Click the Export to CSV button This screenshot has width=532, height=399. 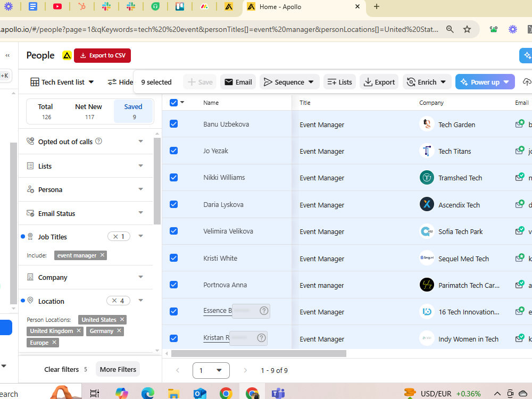click(x=102, y=56)
